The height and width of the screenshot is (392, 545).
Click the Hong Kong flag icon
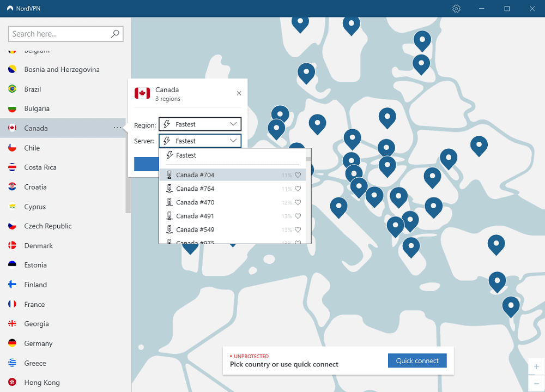click(12, 382)
